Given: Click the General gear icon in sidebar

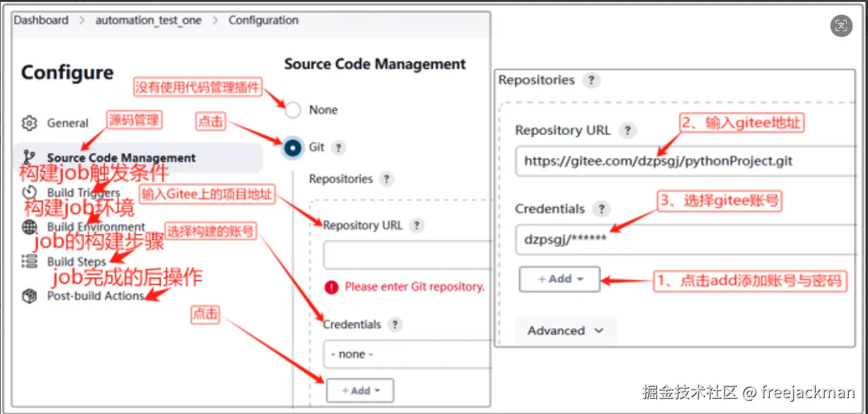Looking at the screenshot, I should (29, 123).
